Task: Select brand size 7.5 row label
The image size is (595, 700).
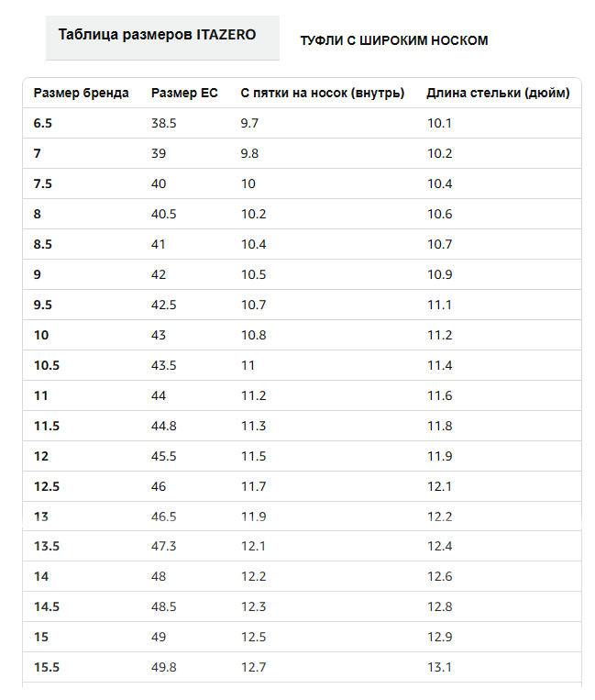Action: coord(43,183)
